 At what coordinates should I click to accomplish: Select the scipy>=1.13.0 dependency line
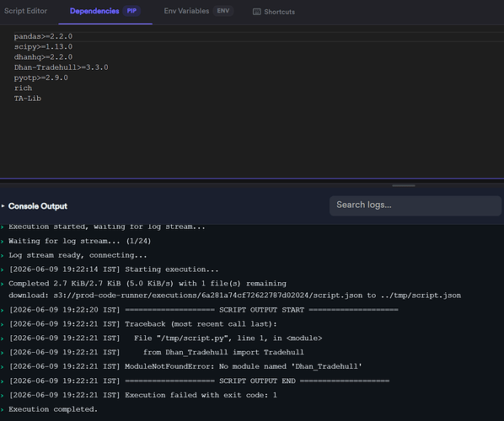43,47
